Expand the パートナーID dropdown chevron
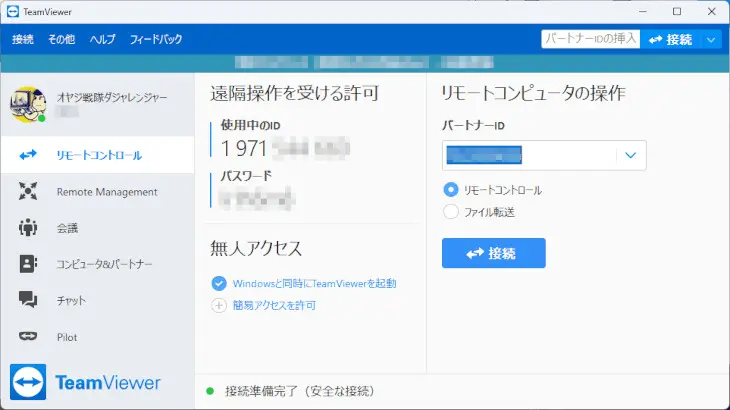730x410 pixels. [x=630, y=155]
